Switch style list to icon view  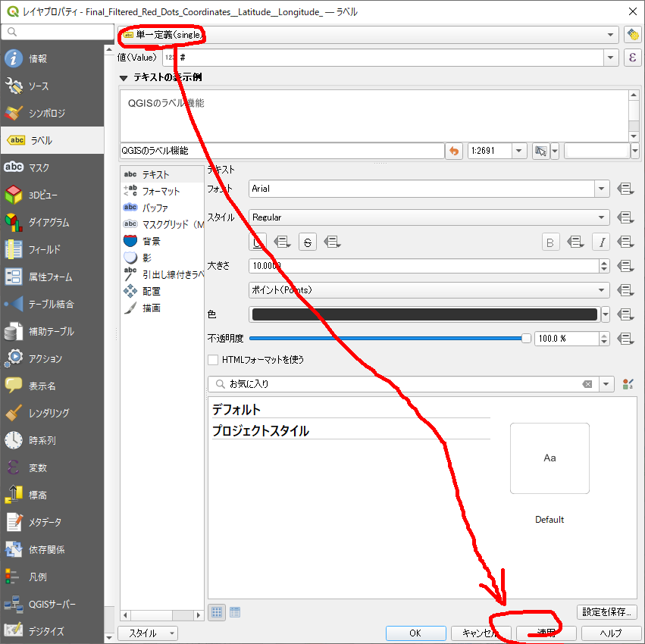(216, 612)
